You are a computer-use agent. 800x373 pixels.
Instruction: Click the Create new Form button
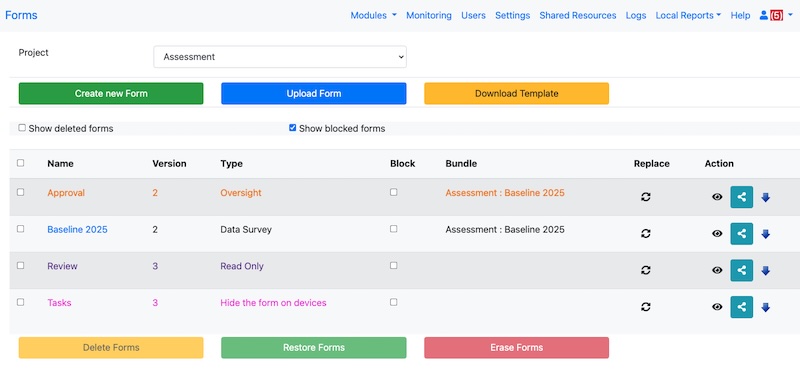pos(111,93)
